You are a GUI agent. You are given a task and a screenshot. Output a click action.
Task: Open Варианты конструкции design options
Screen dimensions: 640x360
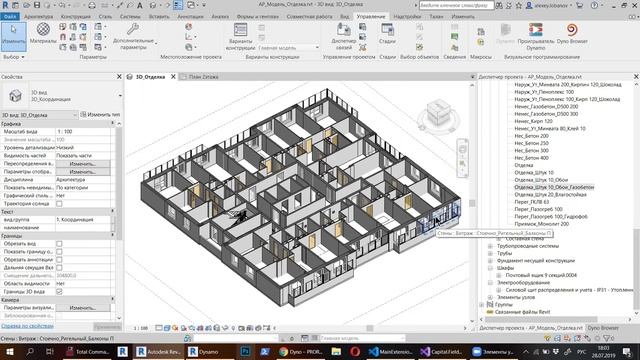point(240,37)
